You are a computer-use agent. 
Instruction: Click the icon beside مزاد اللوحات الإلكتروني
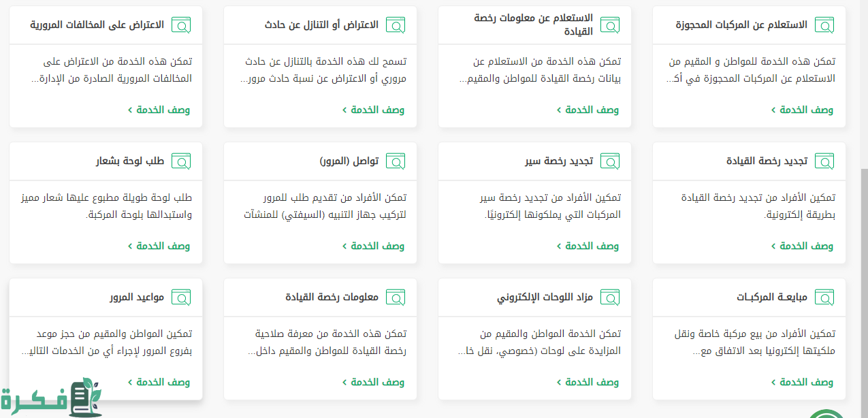[x=609, y=298]
